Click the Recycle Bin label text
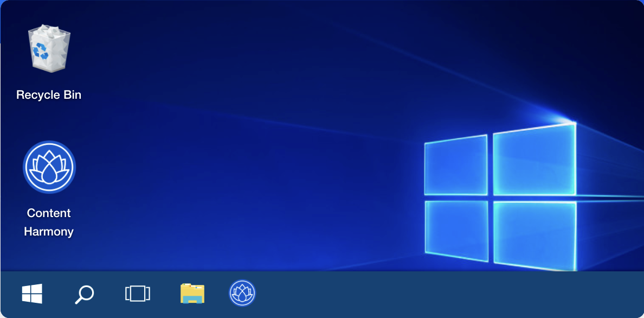Viewport: 644px width, 318px height. click(49, 94)
